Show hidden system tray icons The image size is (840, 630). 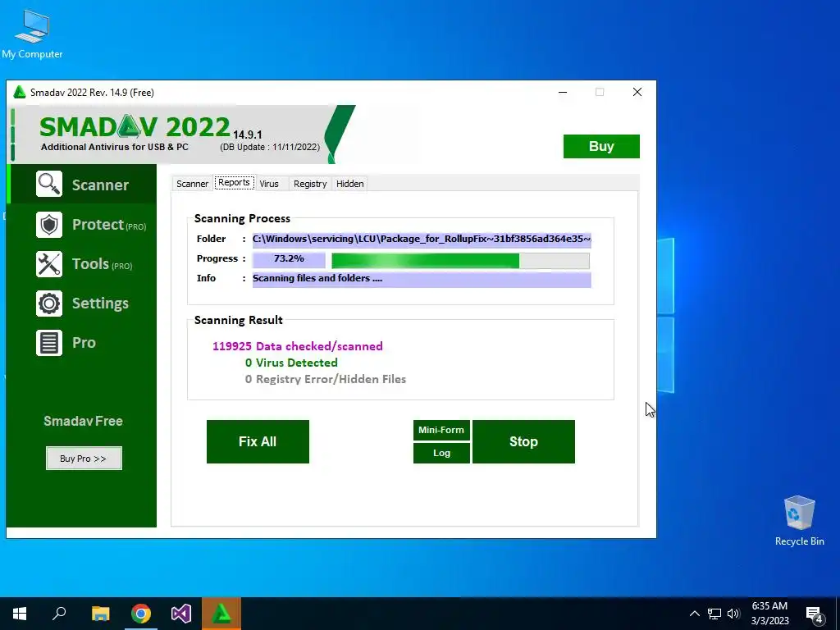694,614
